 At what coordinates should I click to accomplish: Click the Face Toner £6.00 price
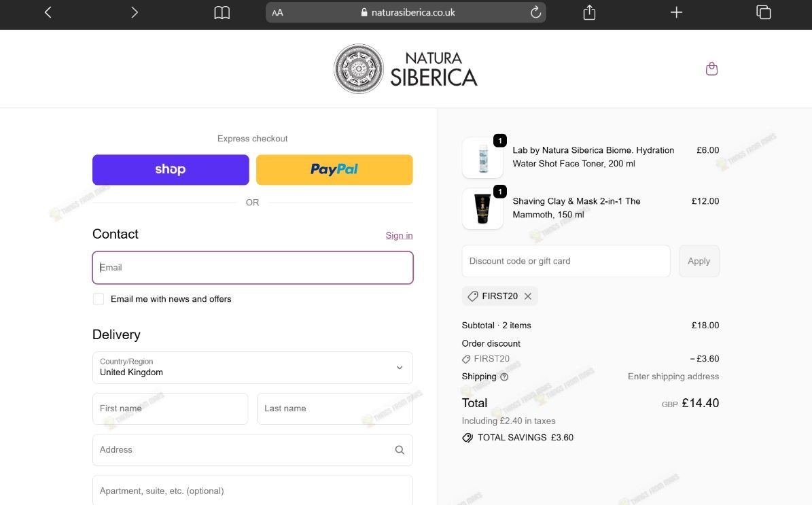(707, 150)
